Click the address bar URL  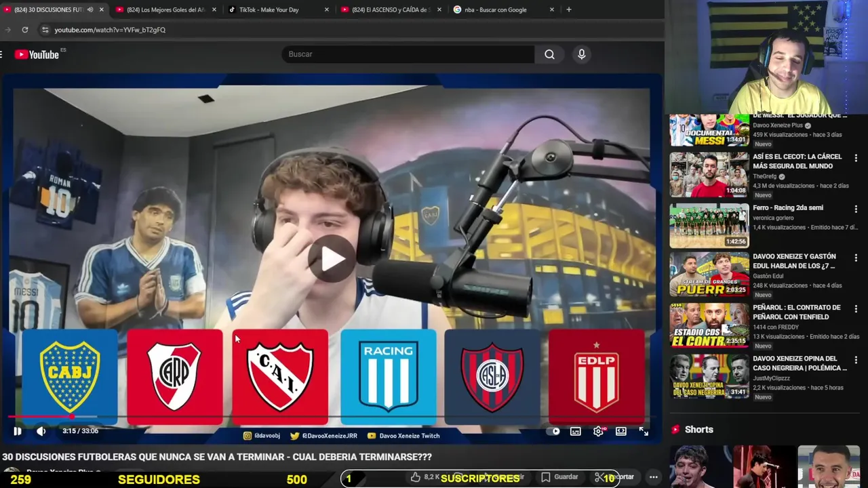tap(110, 30)
